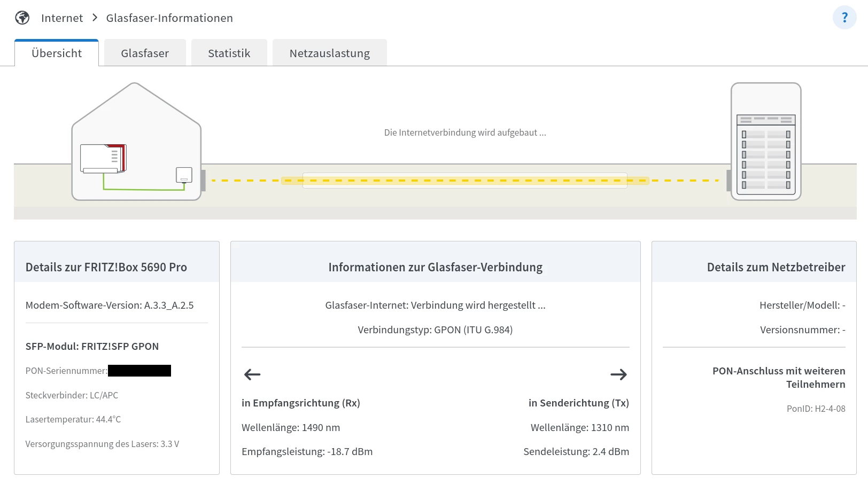Click the yellow fiber connection line

pos(465,181)
